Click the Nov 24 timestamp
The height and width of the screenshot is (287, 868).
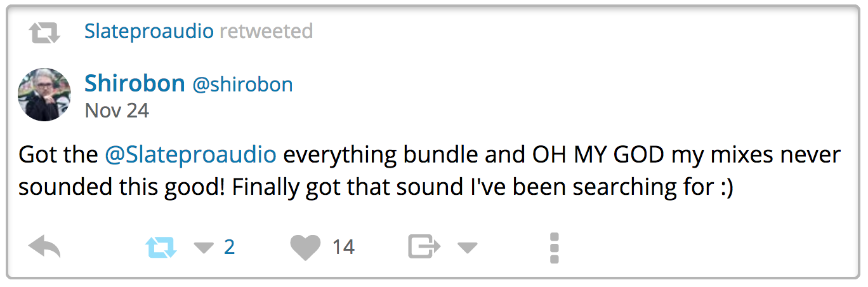tap(117, 111)
